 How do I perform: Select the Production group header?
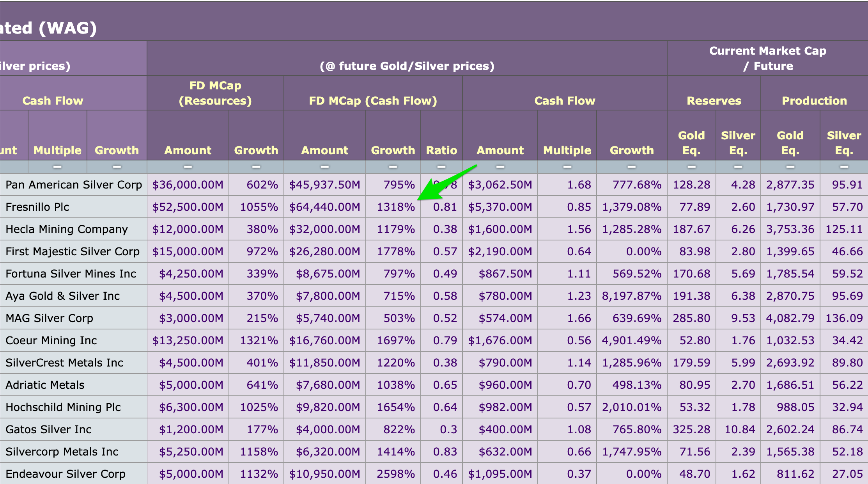pos(814,101)
